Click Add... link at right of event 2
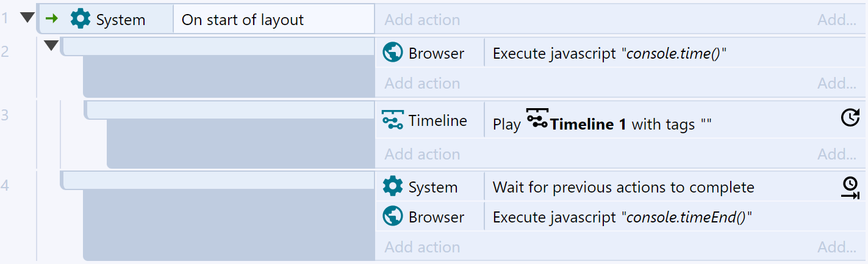868x264 pixels. (837, 83)
